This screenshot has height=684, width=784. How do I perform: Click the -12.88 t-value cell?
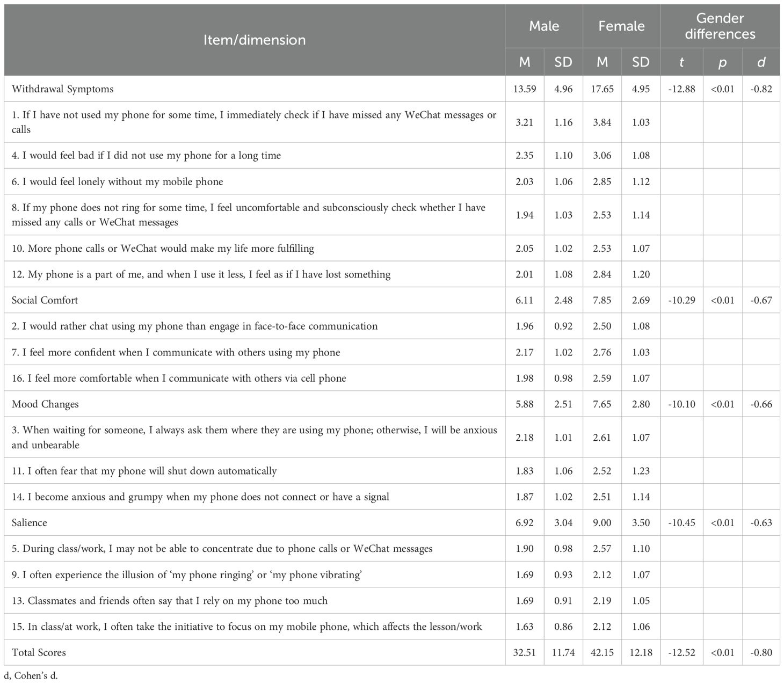[681, 89]
